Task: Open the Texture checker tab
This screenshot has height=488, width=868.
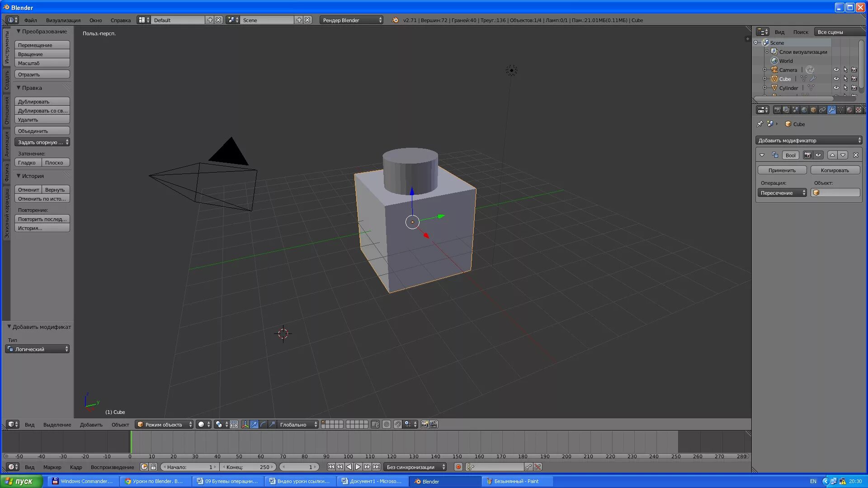Action: 859,110
